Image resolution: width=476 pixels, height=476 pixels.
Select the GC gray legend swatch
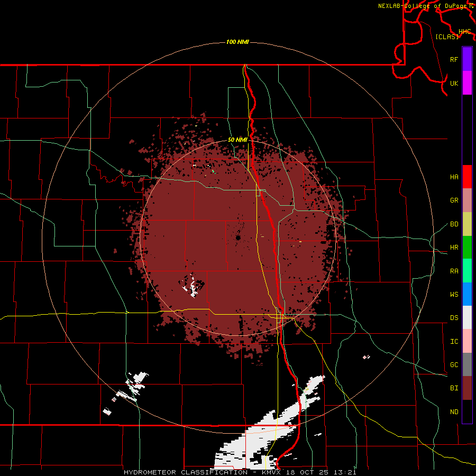467,364
